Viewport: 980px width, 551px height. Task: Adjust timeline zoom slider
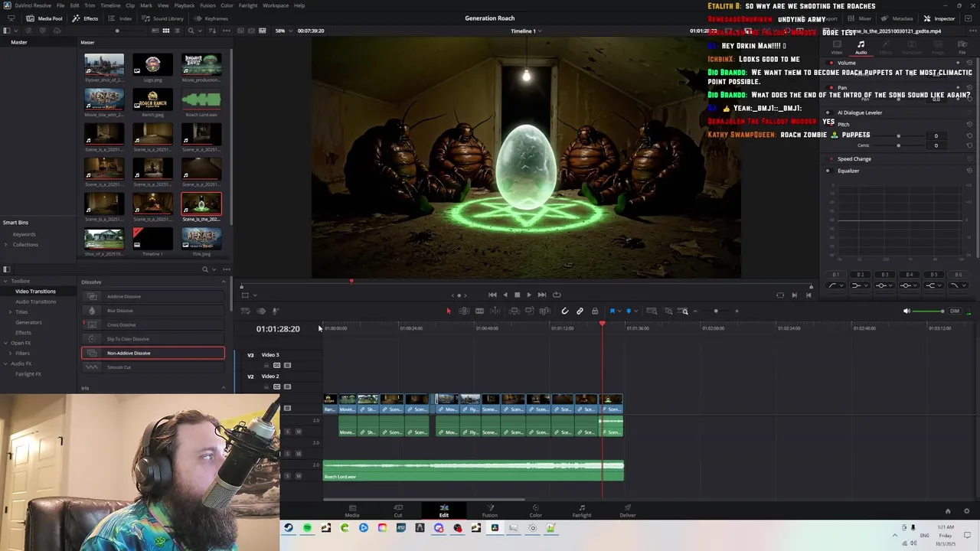(716, 311)
